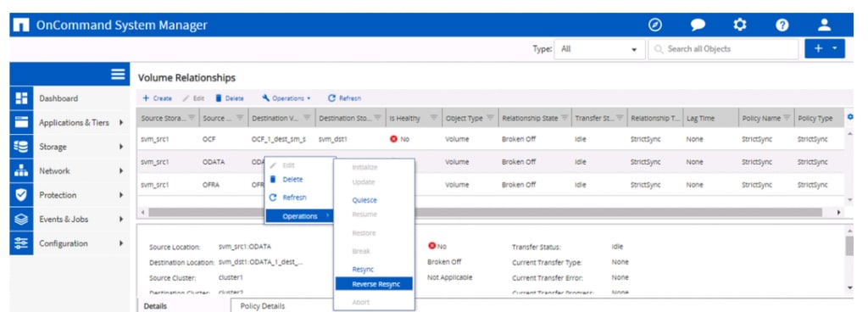This screenshot has height=312, width=868.
Task: Click the OCF_1_dest_sm_s cell
Action: point(278,139)
